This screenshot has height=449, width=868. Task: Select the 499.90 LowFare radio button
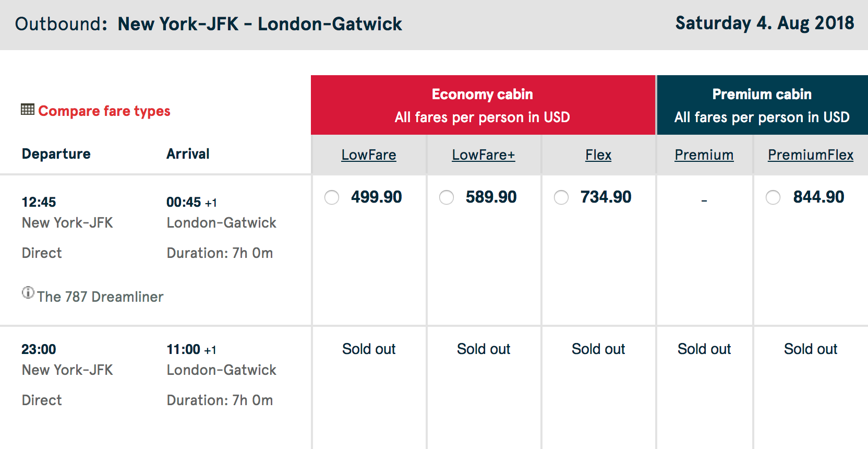click(x=332, y=197)
